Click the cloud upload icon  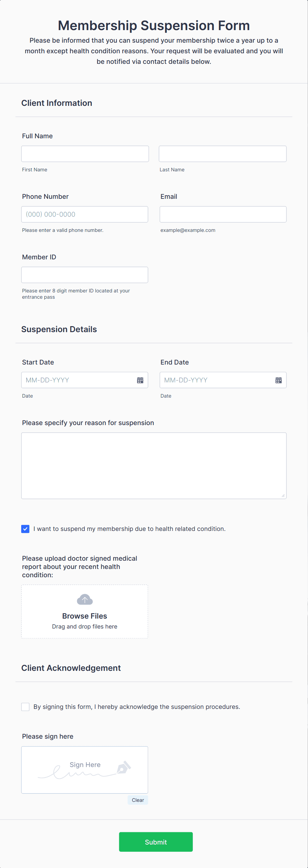click(x=85, y=600)
